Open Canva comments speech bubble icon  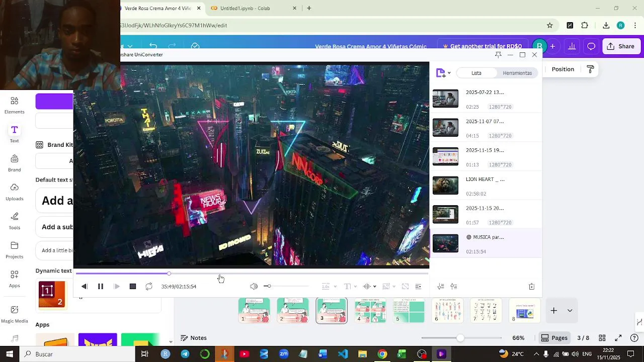(x=591, y=46)
